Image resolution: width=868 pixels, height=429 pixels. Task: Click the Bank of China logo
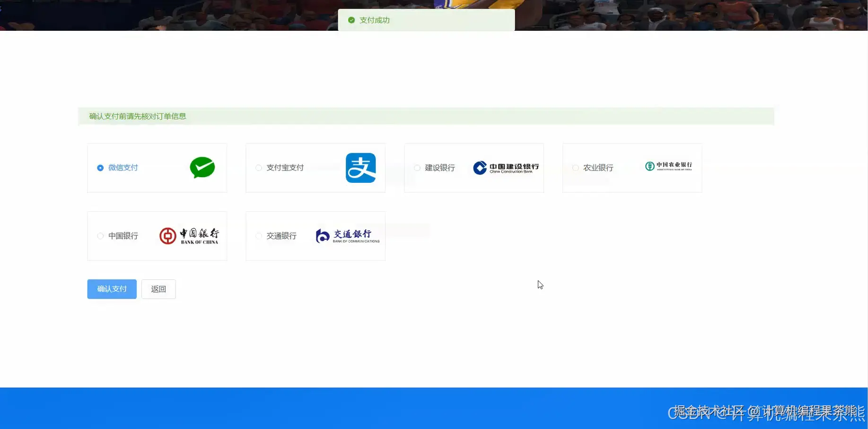coord(189,235)
